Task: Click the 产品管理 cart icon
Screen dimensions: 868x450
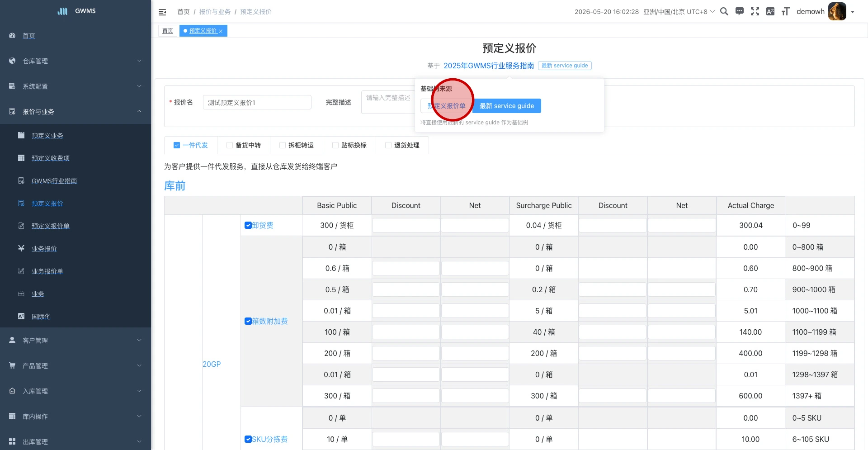Action: (12, 365)
